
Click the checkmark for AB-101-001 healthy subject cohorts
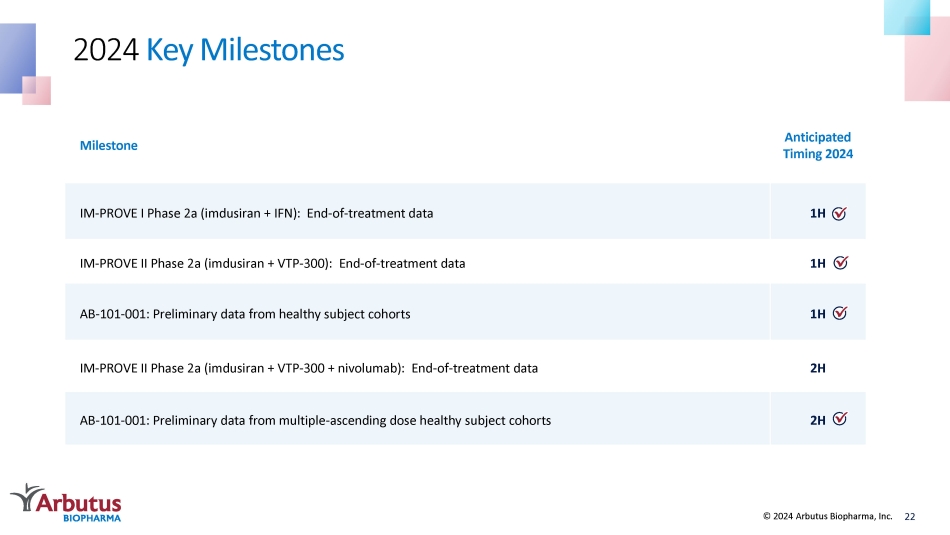[x=840, y=313]
